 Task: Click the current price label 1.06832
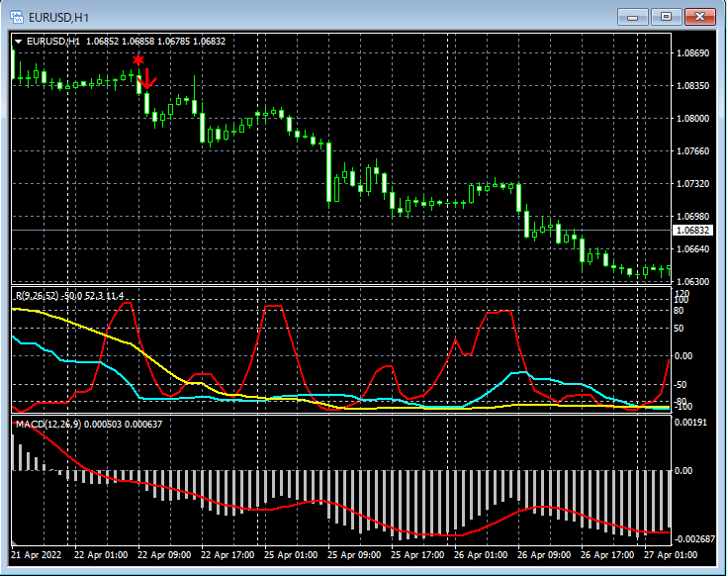692,231
